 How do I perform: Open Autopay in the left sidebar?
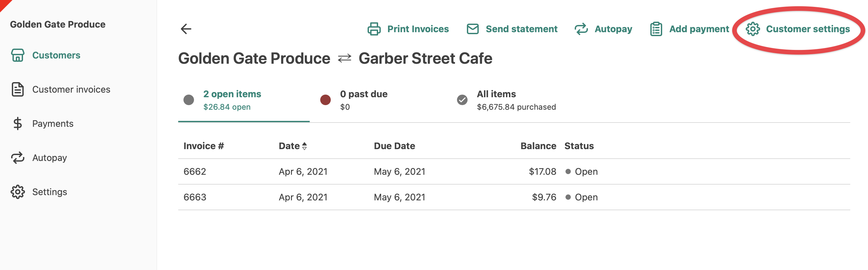coord(50,158)
